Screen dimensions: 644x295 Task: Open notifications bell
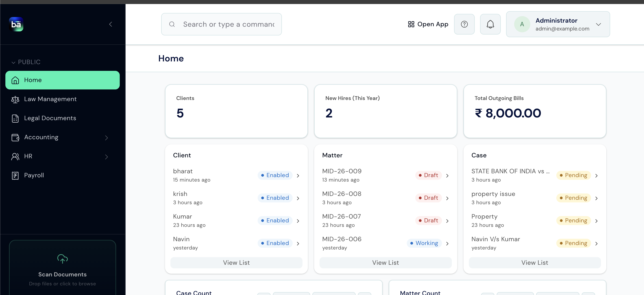pyautogui.click(x=490, y=24)
